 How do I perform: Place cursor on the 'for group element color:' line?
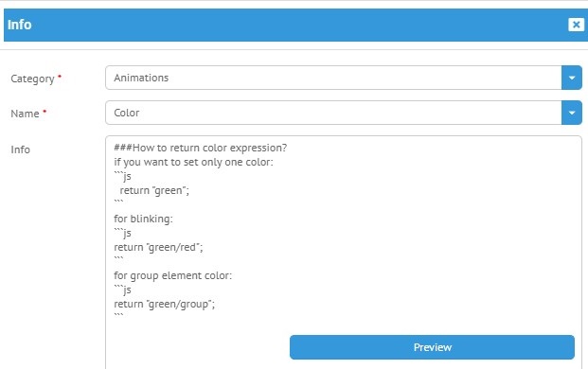point(173,275)
